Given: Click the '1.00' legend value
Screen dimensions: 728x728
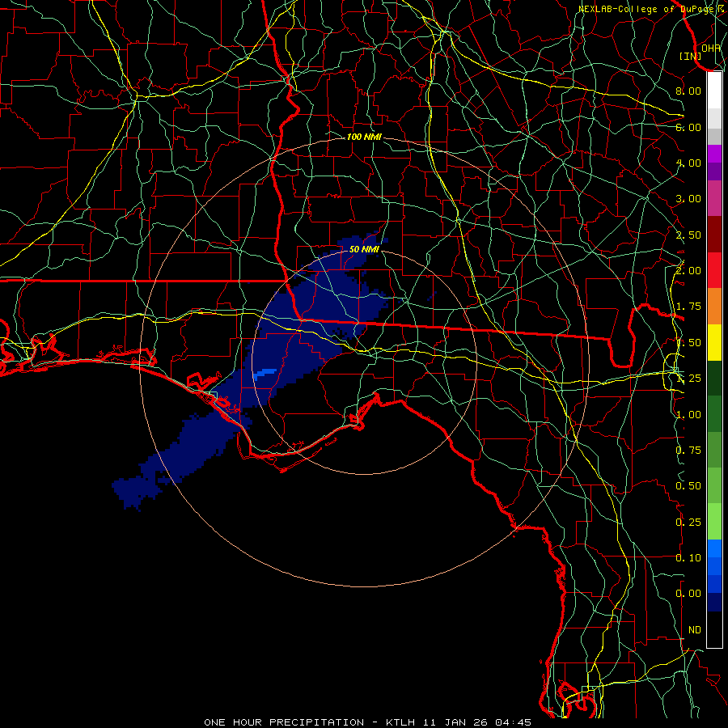Looking at the screenshot, I should click(688, 415).
